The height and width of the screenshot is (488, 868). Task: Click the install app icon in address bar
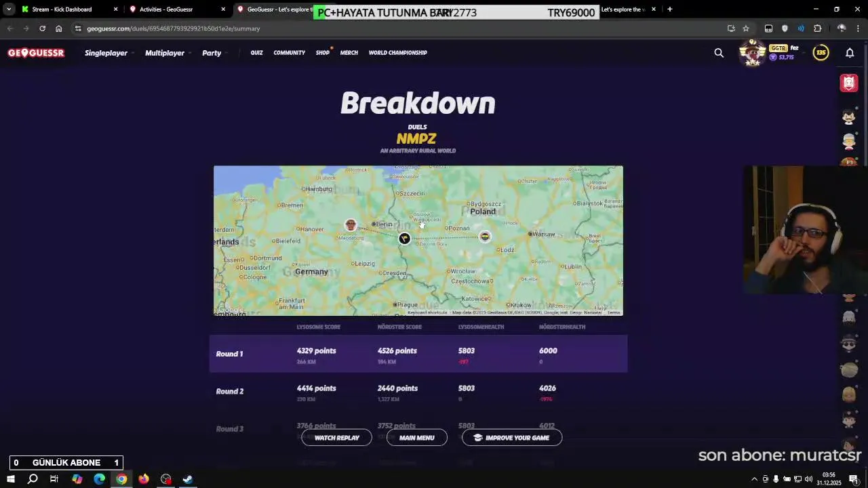[731, 28]
